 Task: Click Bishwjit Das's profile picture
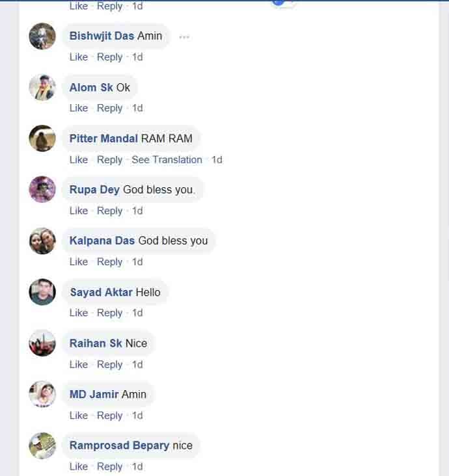42,36
